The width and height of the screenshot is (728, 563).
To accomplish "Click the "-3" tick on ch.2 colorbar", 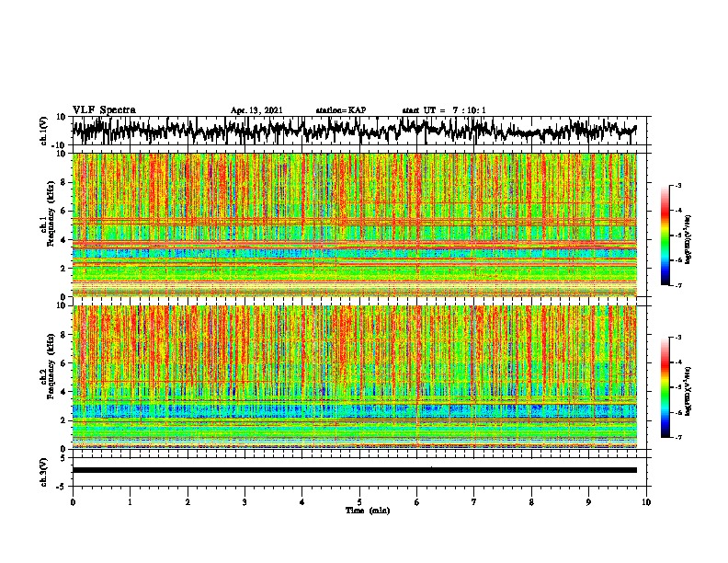I will (x=677, y=338).
